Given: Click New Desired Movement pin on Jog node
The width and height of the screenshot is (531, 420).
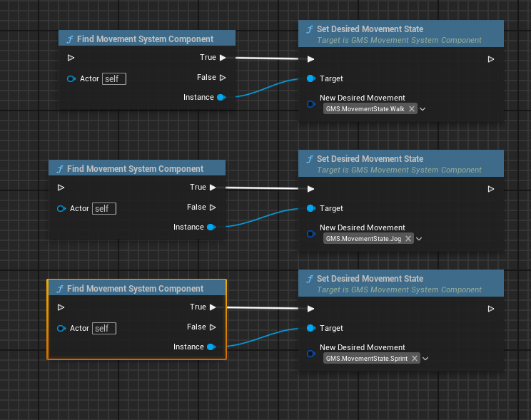Looking at the screenshot, I should point(311,233).
